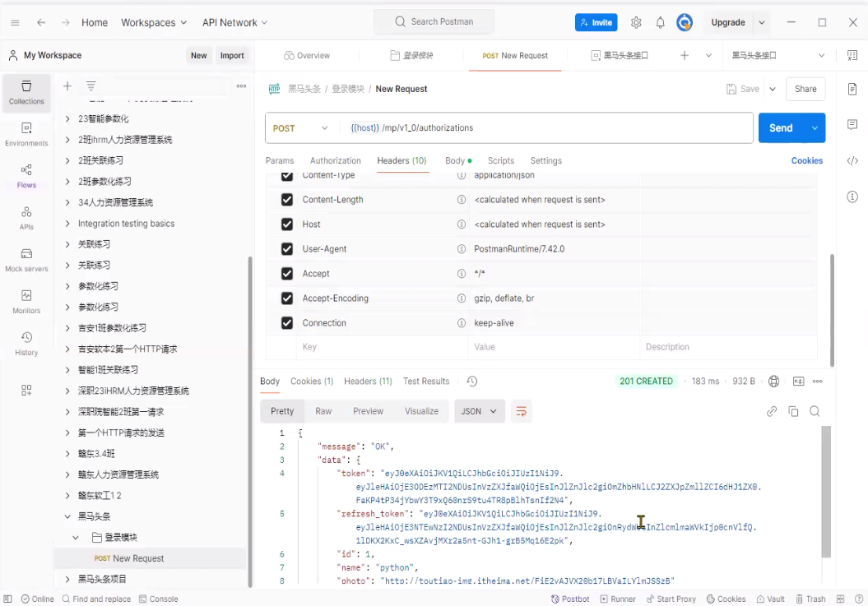Click the Import button

(232, 55)
